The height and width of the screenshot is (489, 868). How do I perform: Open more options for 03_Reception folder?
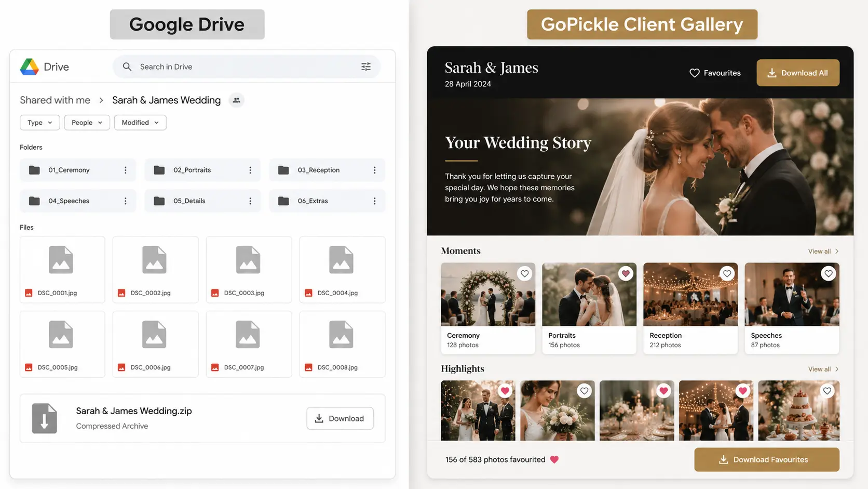click(x=374, y=170)
